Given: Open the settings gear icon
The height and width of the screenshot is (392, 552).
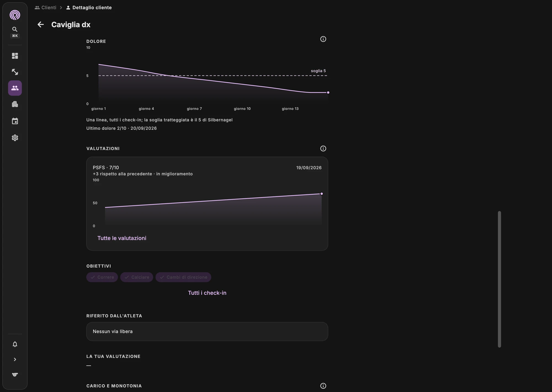Looking at the screenshot, I should pyautogui.click(x=15, y=138).
